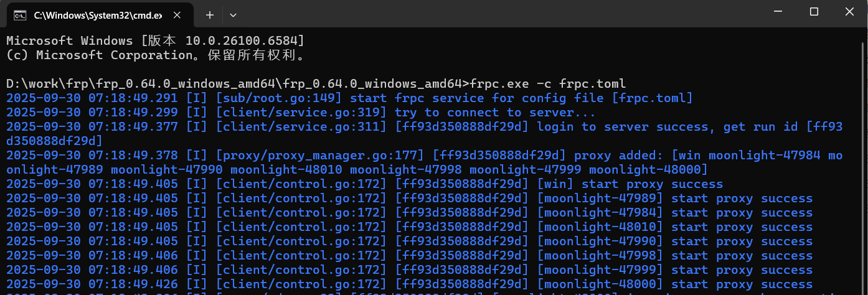Open a new terminal tab with plus
The height and width of the screenshot is (295, 868).
click(210, 14)
